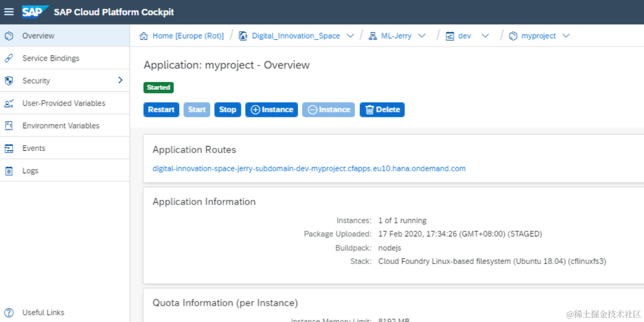Go to Digital_Innovation_Space breadcrumb link
This screenshot has height=322, width=644.
296,36
